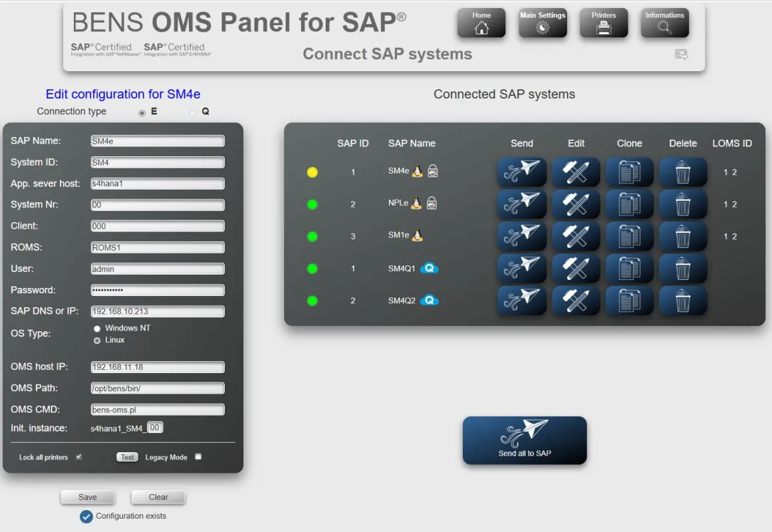Choose Linux as OS type
Image resolution: width=772 pixels, height=532 pixels.
pos(97,340)
